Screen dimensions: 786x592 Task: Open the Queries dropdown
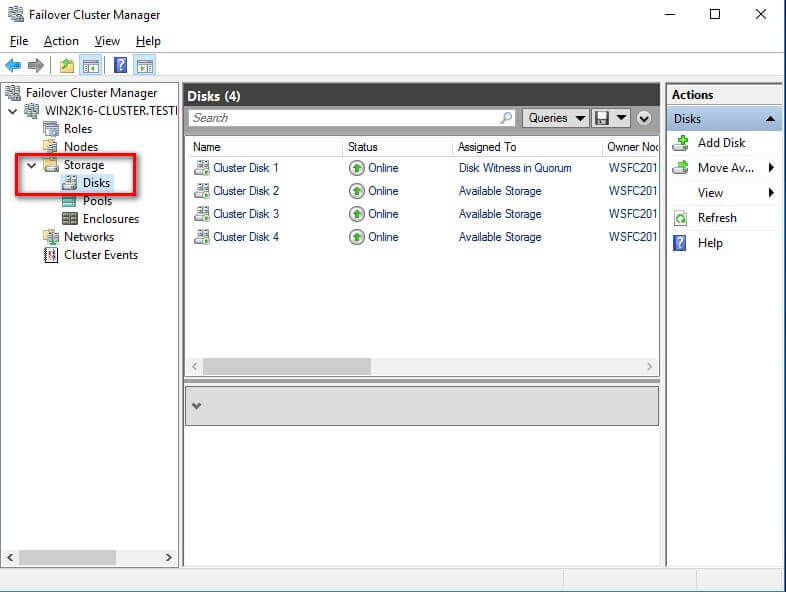point(556,118)
